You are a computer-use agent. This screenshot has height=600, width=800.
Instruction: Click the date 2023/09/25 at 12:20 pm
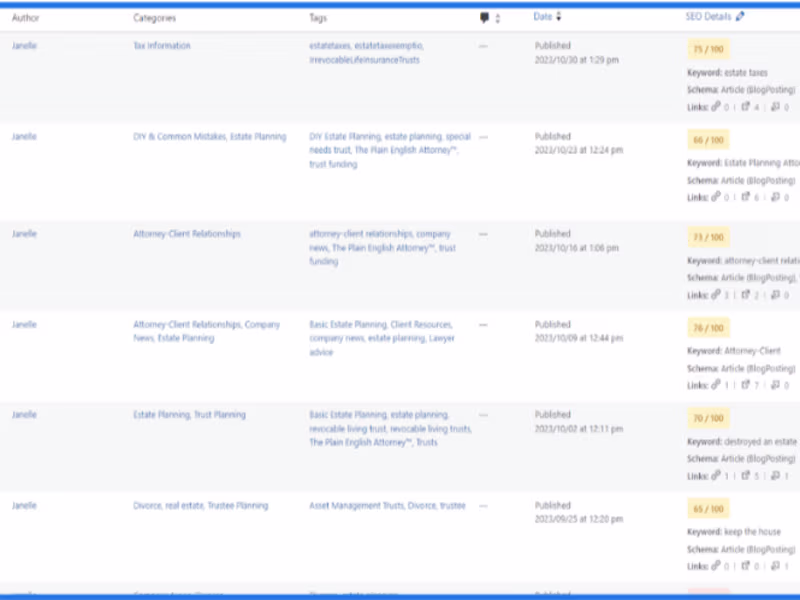click(579, 519)
